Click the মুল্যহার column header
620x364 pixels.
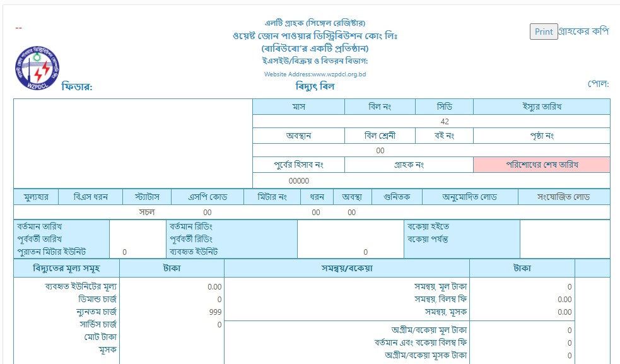32,196
